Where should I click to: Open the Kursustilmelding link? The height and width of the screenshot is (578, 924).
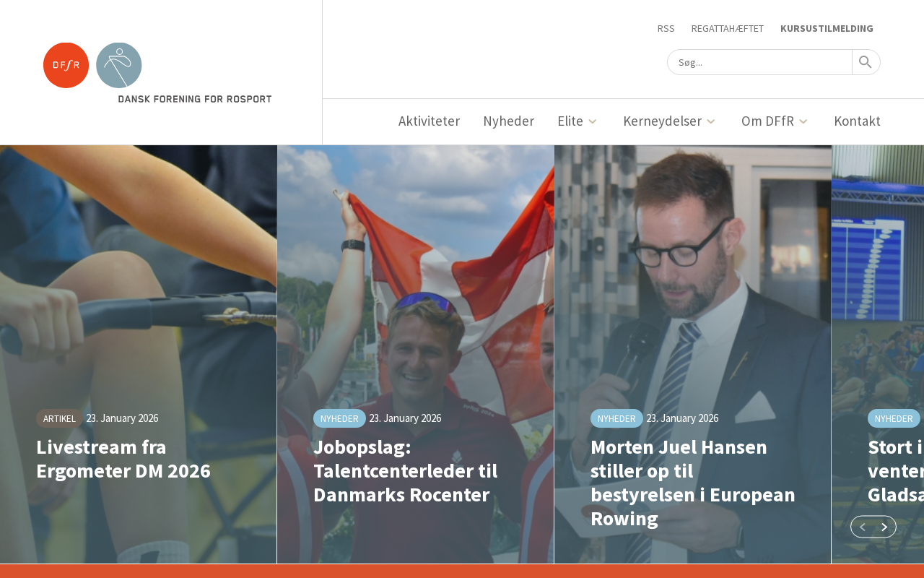click(x=827, y=28)
